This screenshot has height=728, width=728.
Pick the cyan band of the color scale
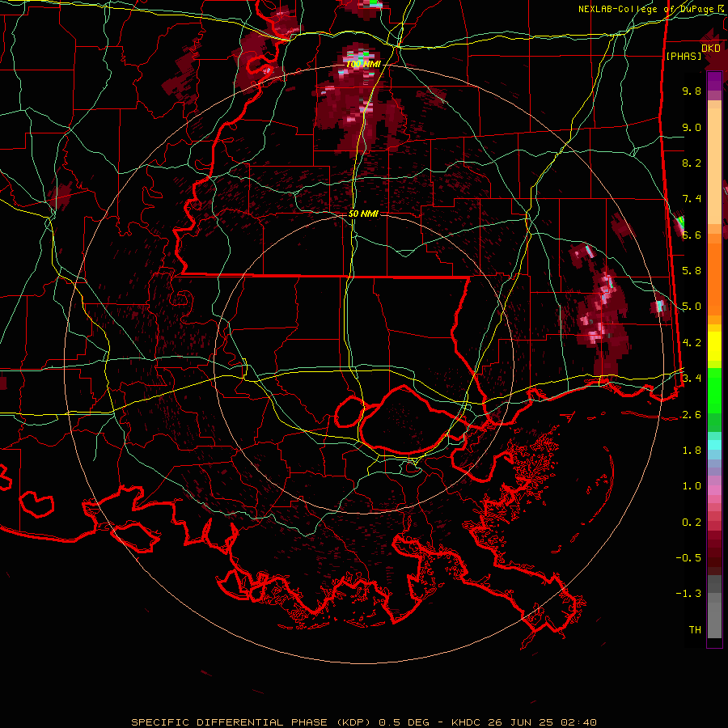(x=714, y=444)
